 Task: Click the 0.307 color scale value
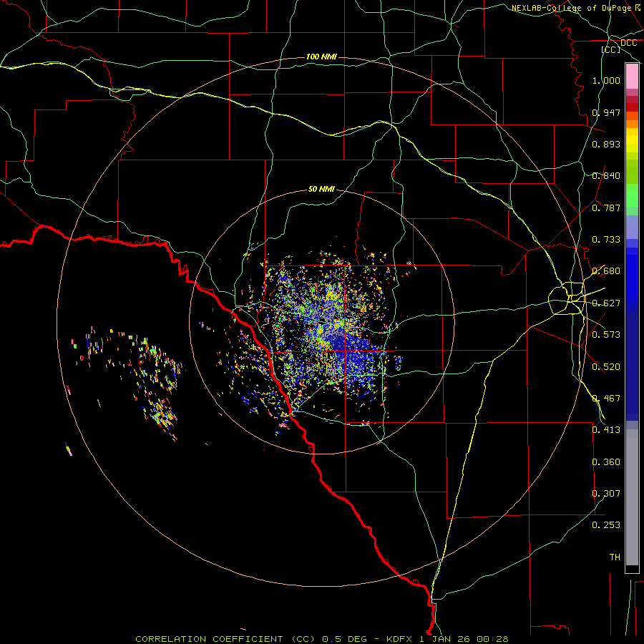coord(606,494)
